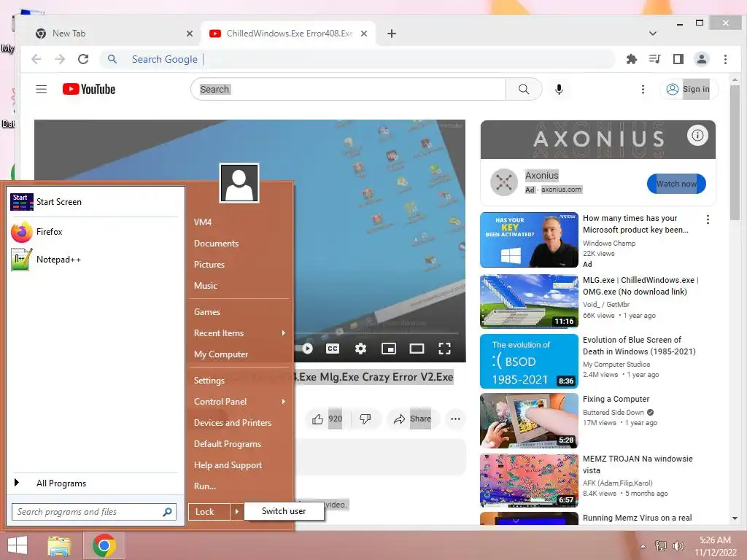The height and width of the screenshot is (560, 747).
Task: Reload the page in Chrome
Action: click(x=83, y=59)
